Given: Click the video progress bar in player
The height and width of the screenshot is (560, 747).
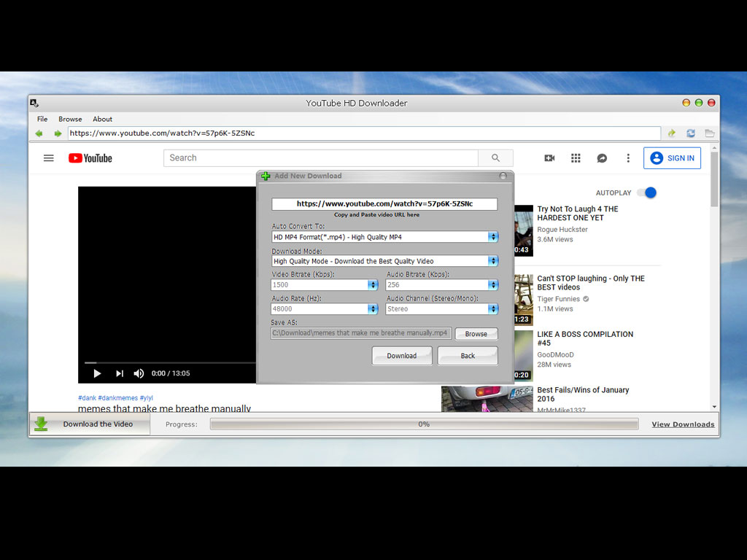Looking at the screenshot, I should point(170,363).
